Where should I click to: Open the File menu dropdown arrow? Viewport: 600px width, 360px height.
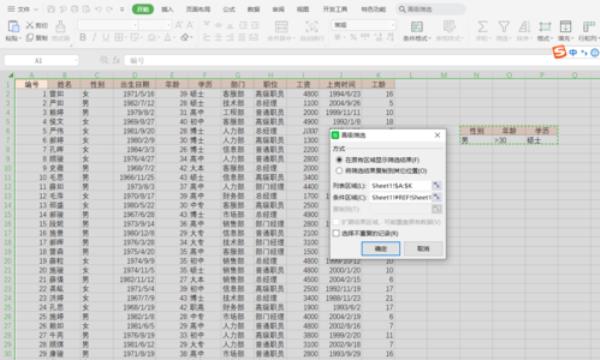pyautogui.click(x=36, y=9)
